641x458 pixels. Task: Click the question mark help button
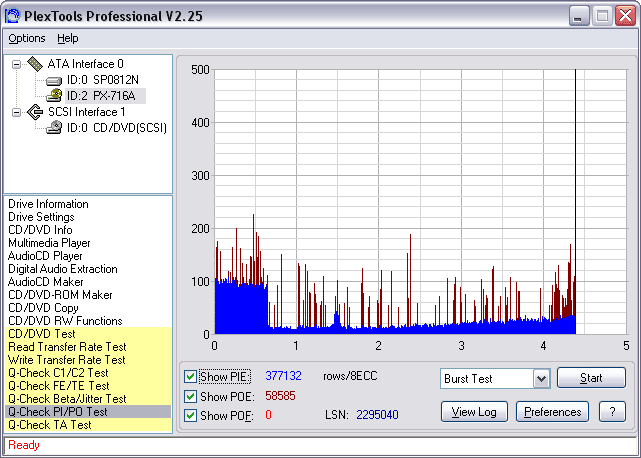(x=612, y=412)
